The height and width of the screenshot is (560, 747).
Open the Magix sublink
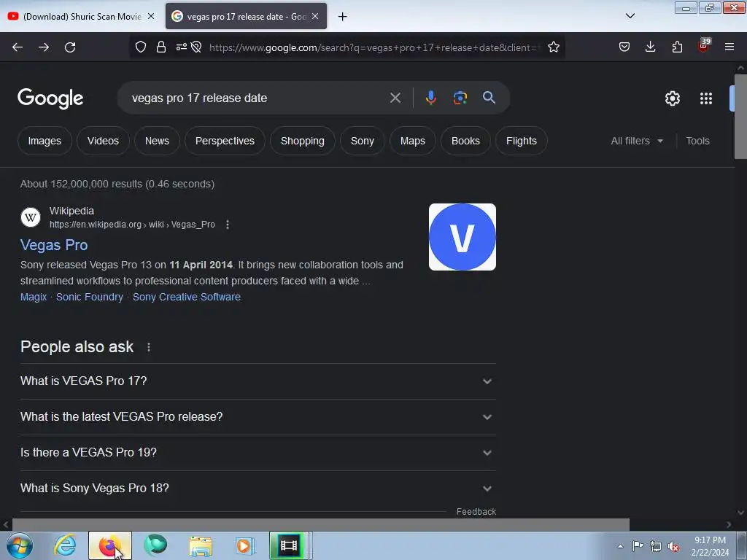34,297
